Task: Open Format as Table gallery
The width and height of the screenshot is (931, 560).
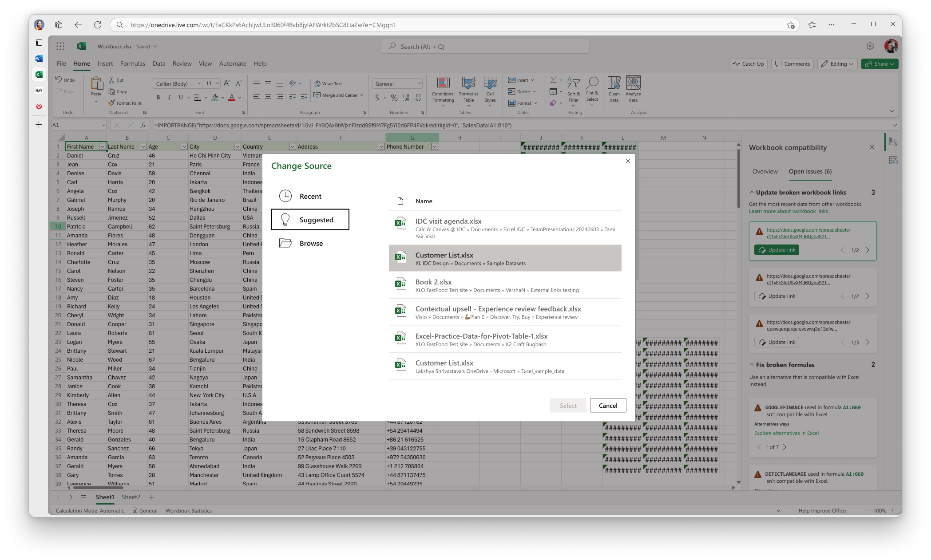Action: pos(468,91)
